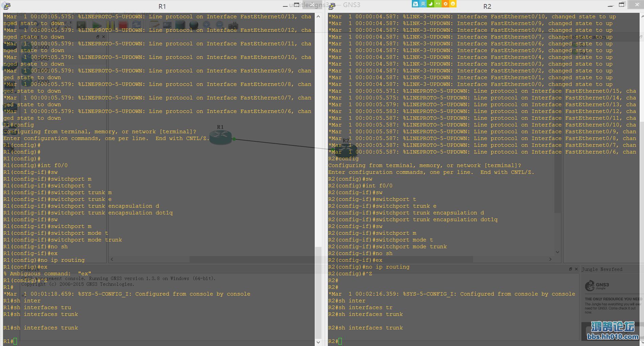
Task: Select the R1 router node on canvas
Action: [x=221, y=137]
